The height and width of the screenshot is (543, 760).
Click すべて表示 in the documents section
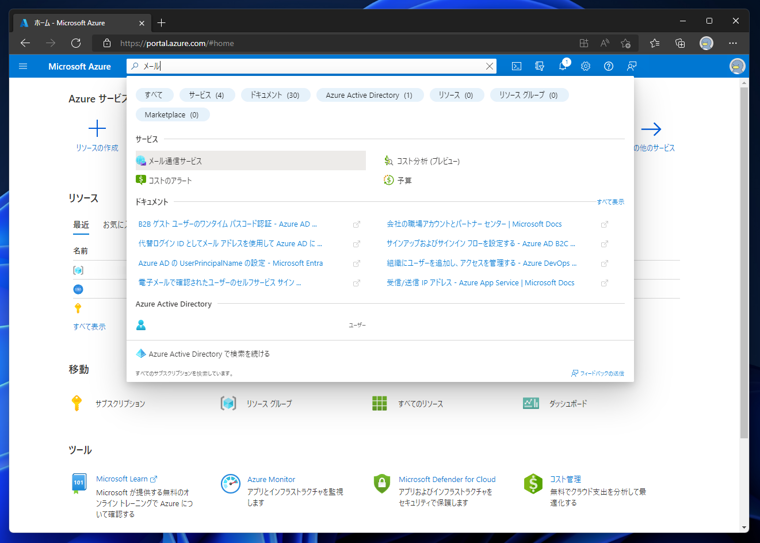610,202
